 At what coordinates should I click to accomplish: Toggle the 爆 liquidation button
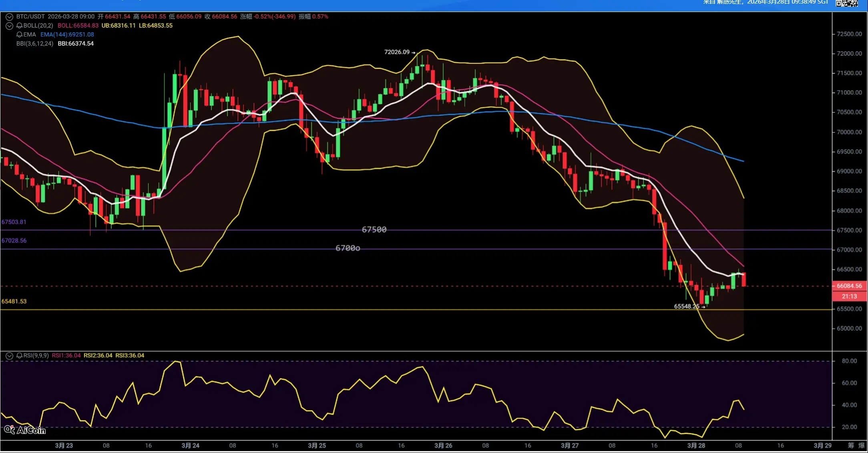(862, 445)
